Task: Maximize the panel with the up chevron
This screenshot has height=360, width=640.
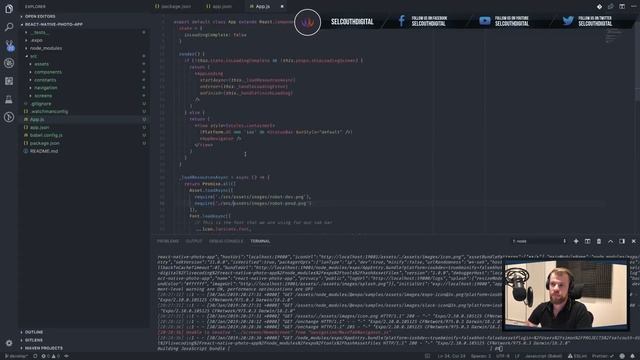Action: click(610, 241)
